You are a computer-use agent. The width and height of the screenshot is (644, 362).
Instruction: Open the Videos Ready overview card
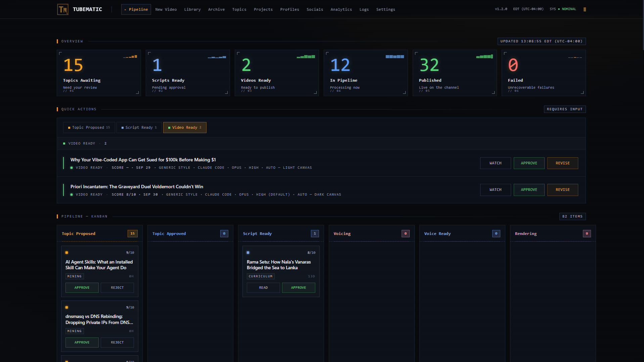tap(277, 73)
